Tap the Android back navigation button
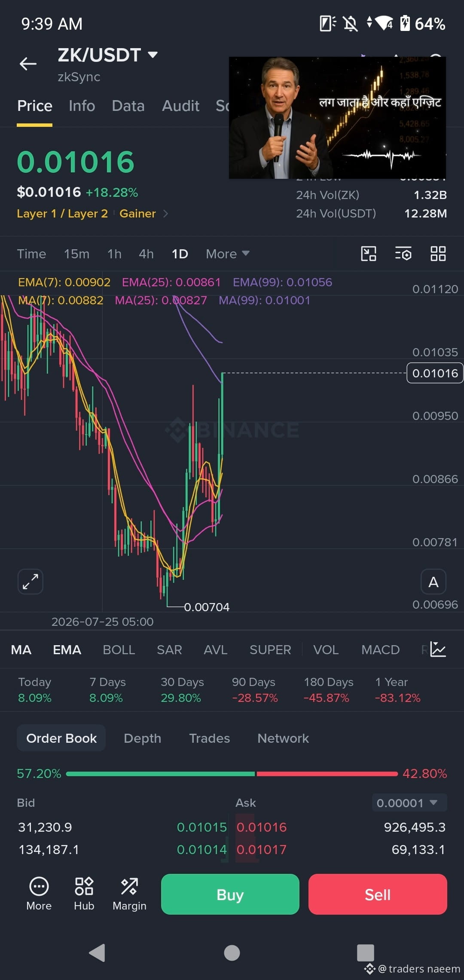464x980 pixels. [97, 953]
